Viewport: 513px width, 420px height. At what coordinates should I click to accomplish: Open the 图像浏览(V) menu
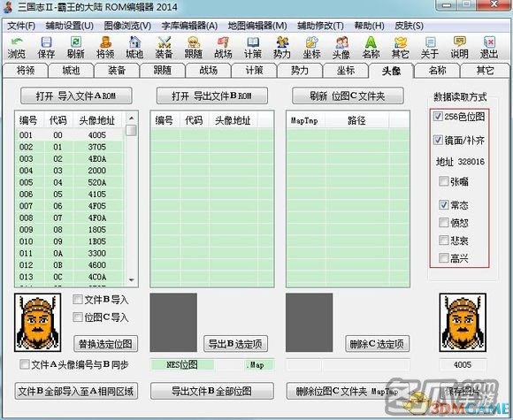coord(127,26)
